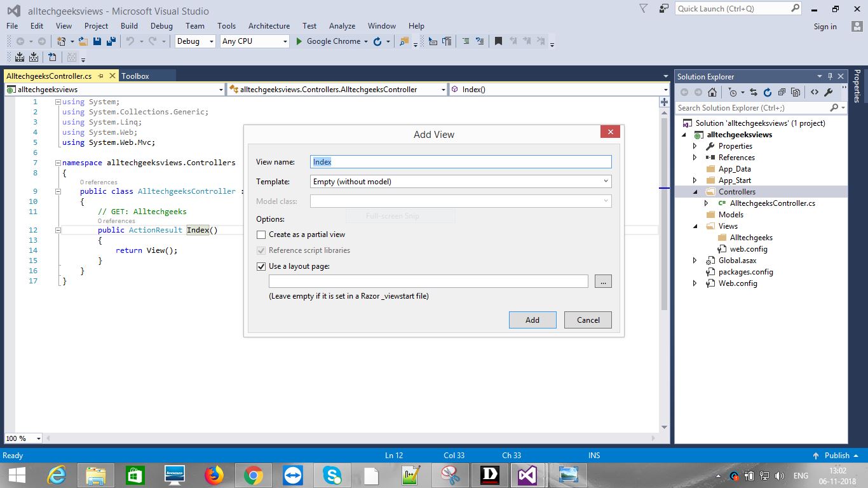The width and height of the screenshot is (868, 488).
Task: Undo the last edit
Action: 130,41
